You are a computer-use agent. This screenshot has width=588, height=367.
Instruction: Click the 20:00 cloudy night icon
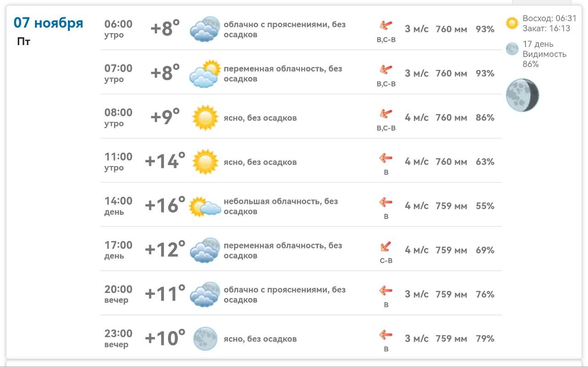(x=205, y=294)
